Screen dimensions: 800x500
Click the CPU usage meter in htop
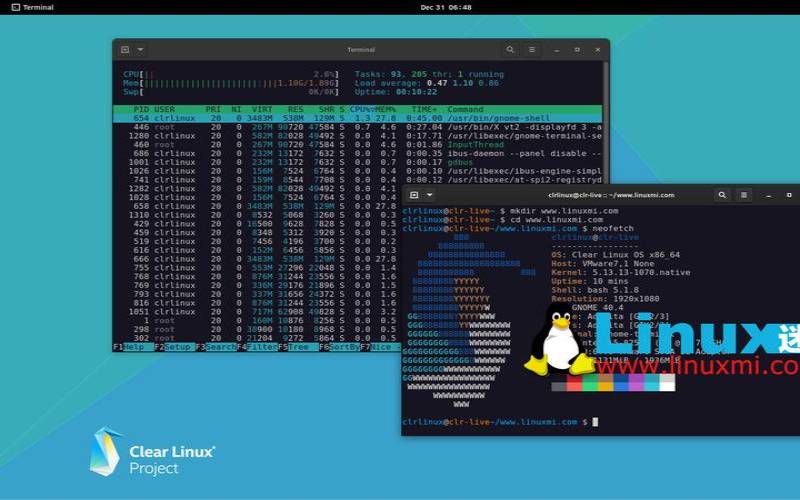click(x=231, y=74)
